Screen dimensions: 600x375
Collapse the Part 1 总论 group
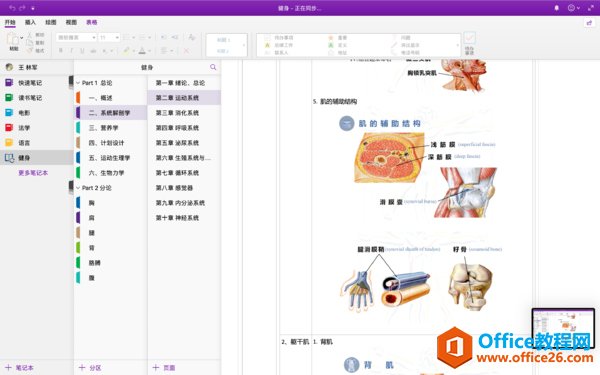(x=78, y=83)
